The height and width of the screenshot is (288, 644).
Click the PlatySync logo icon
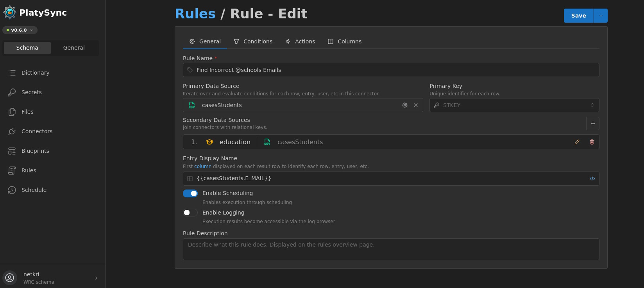9,13
